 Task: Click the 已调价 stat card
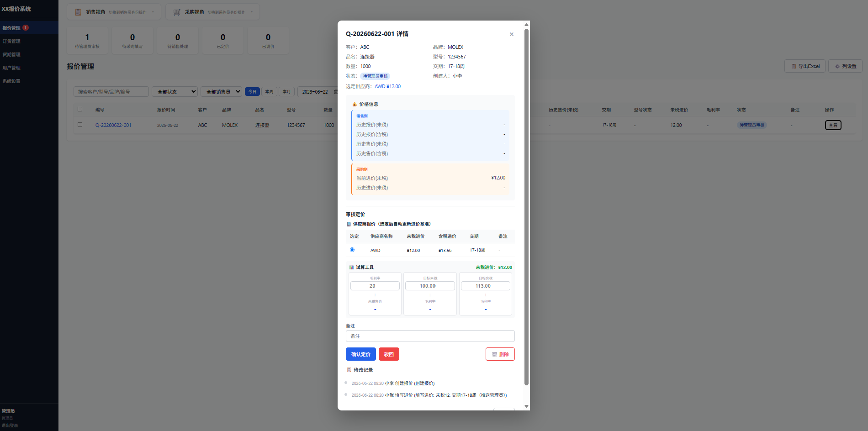268,41
